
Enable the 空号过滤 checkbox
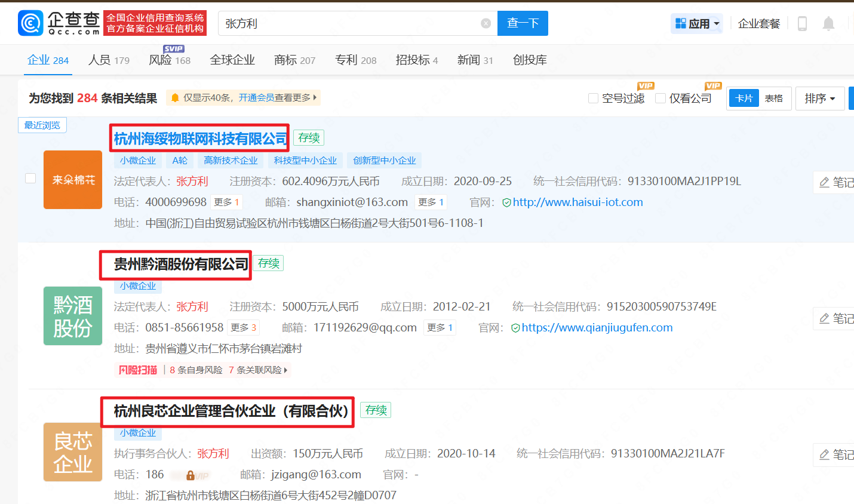coord(593,98)
